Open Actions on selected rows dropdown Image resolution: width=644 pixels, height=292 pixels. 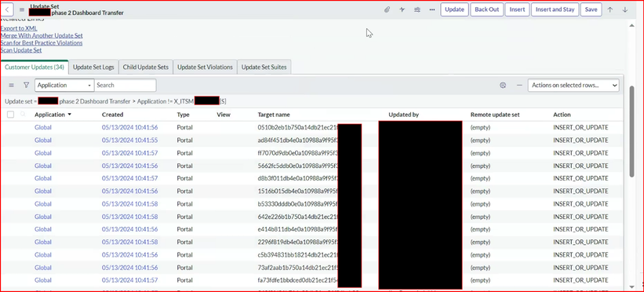coord(573,85)
